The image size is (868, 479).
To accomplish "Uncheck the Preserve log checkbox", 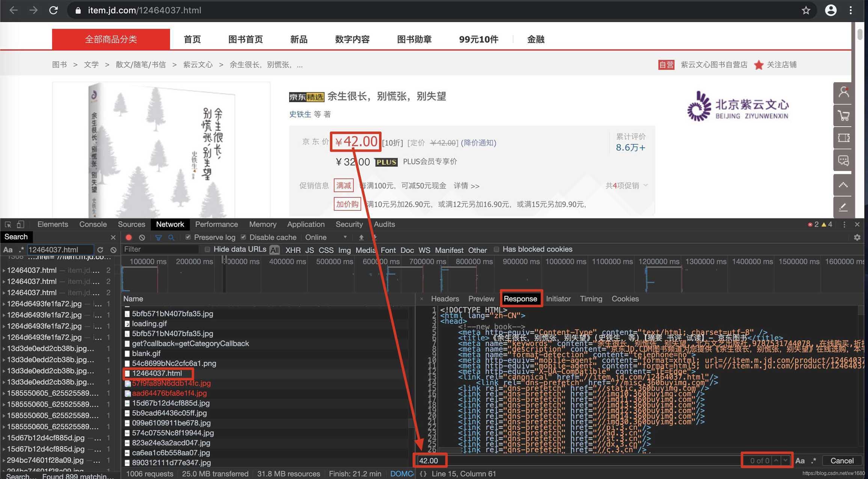I will coord(188,237).
